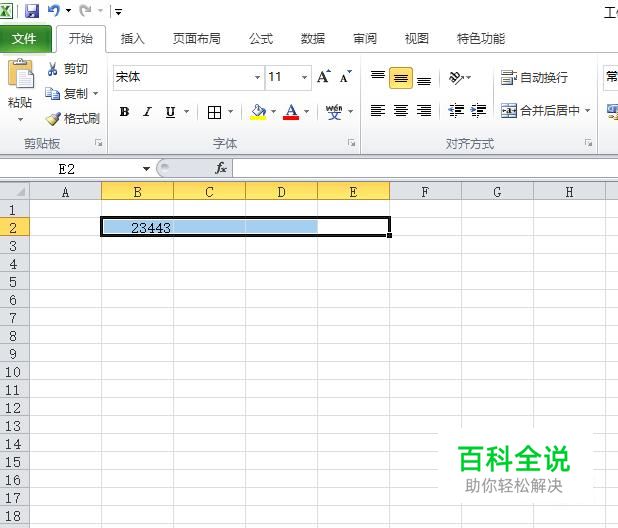Viewport: 618px width, 528px height.
Task: Toggle bold formatting
Action: click(x=125, y=112)
